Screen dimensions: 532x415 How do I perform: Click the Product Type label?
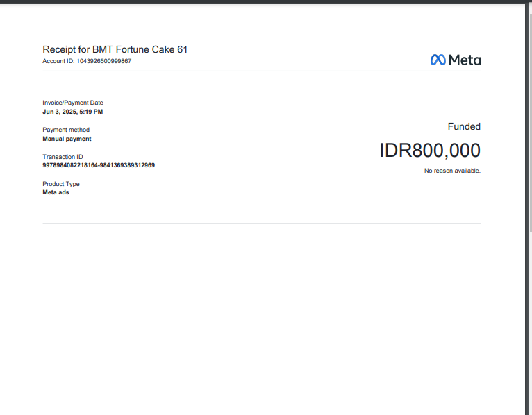click(x=61, y=184)
